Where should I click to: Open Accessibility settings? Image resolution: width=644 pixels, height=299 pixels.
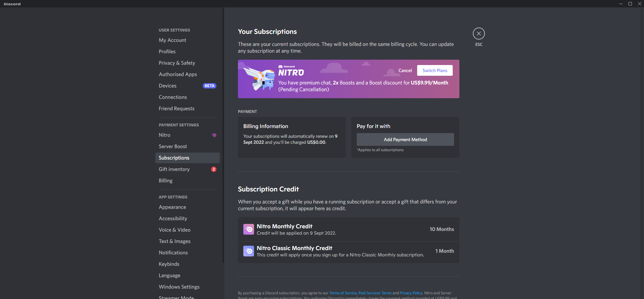coord(187,219)
